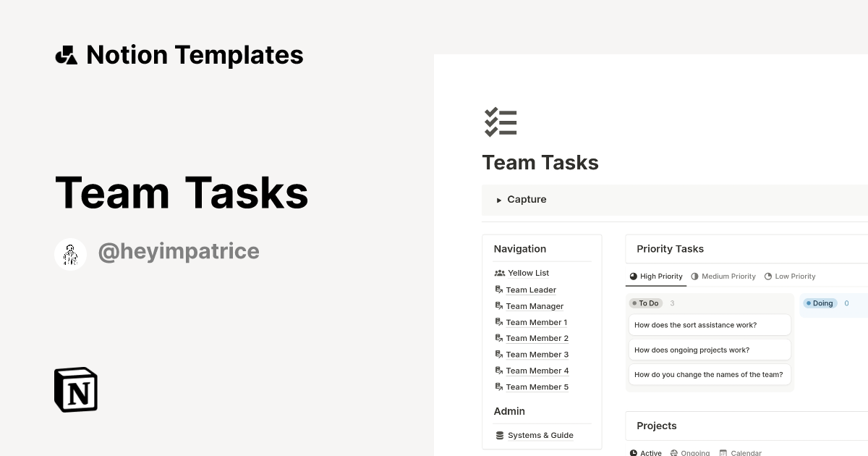Click the Doing status pill
This screenshot has height=456, width=868.
pos(820,303)
